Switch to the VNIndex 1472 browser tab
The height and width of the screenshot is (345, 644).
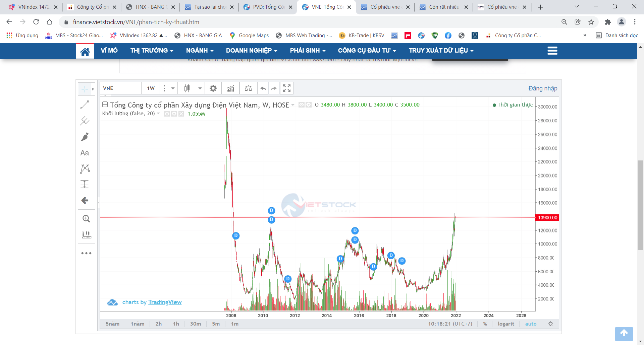pyautogui.click(x=33, y=7)
